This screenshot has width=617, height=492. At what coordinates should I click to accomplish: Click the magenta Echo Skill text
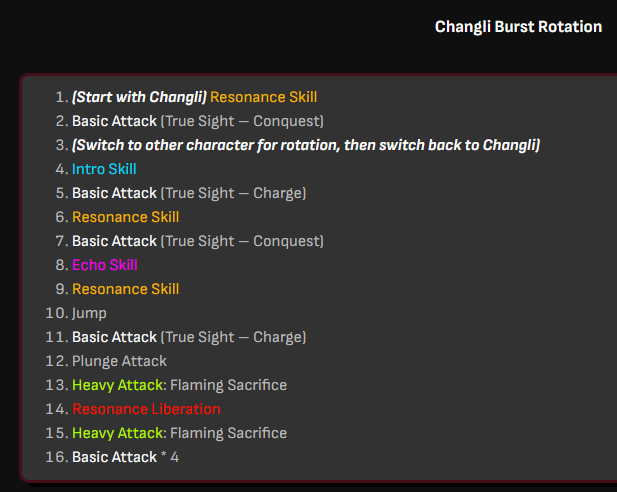coord(105,265)
